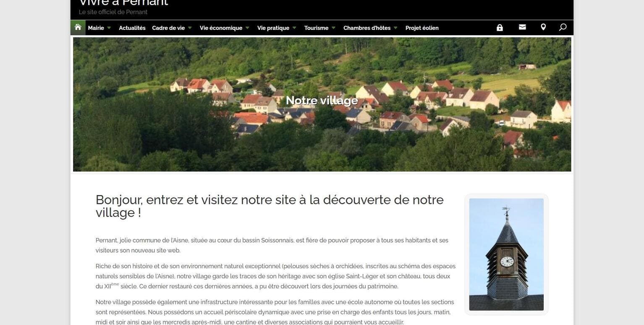This screenshot has width=644, height=325.
Task: Click the church bell tower photo
Action: [x=506, y=254]
